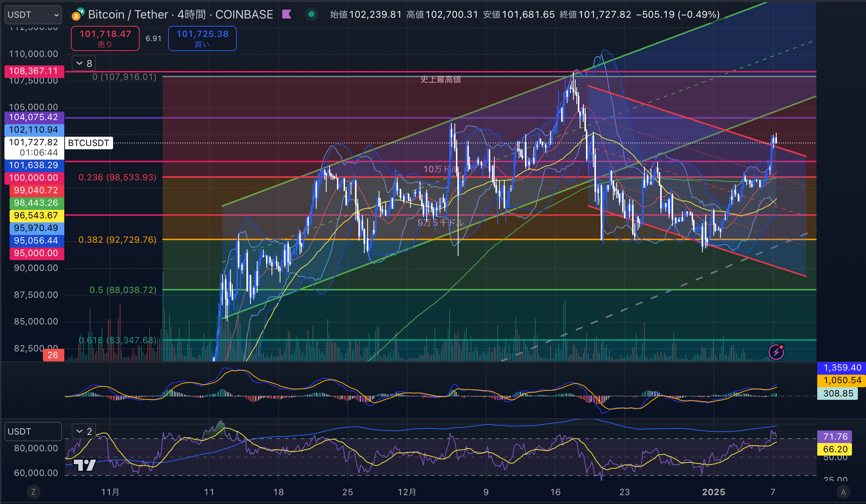
Task: Click the 108,367.11 price level label
Action: click(x=34, y=71)
